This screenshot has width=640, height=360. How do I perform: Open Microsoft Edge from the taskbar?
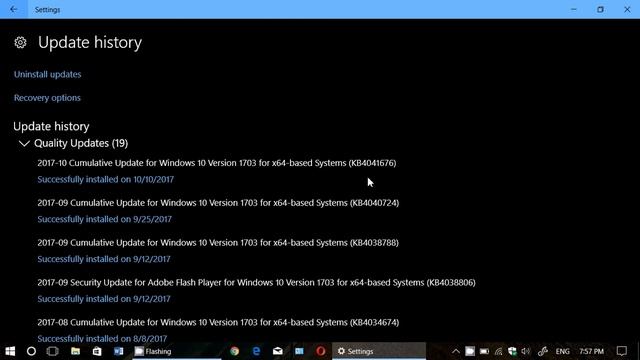(256, 351)
